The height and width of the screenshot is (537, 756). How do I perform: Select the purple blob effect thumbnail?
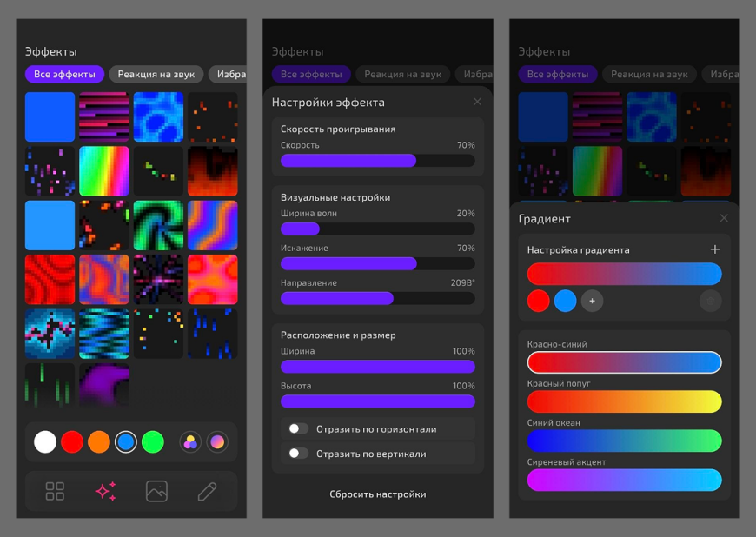click(104, 385)
